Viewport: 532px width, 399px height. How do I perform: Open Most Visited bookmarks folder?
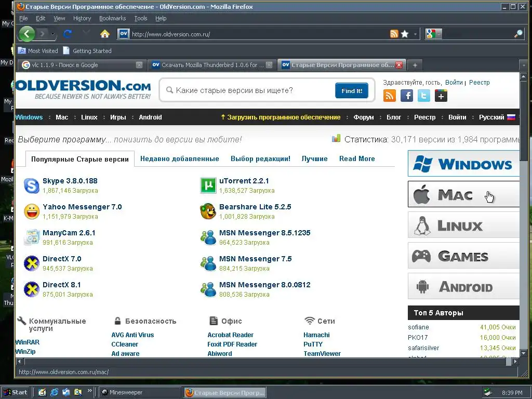click(x=38, y=51)
